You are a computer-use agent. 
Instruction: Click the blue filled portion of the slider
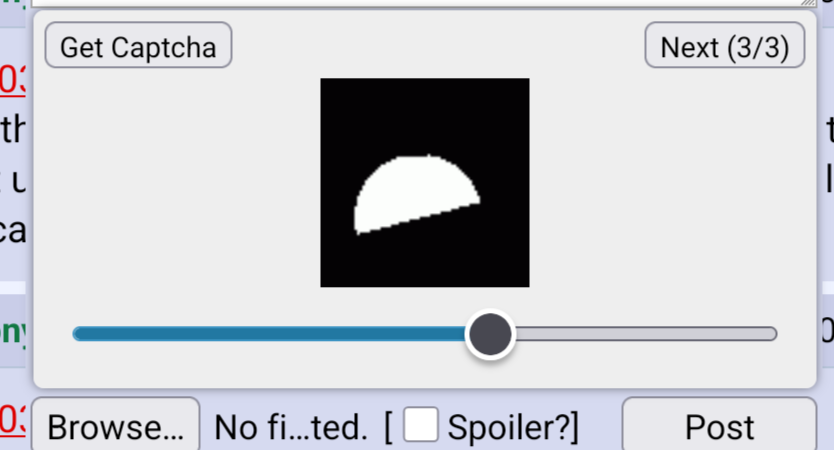[x=269, y=334]
